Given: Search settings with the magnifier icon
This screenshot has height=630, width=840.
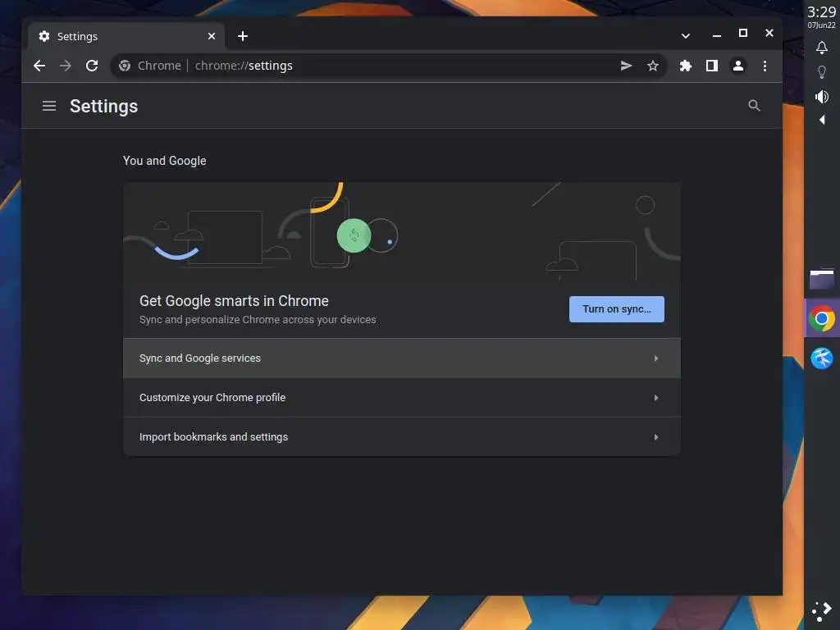Looking at the screenshot, I should (x=754, y=106).
